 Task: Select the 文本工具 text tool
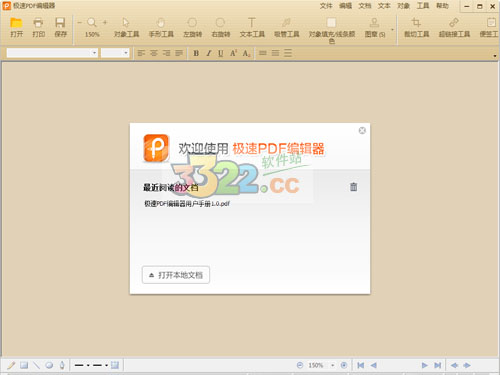click(252, 27)
